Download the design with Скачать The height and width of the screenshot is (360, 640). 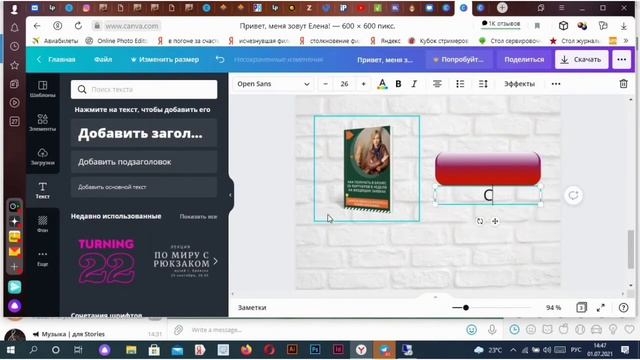click(x=581, y=60)
